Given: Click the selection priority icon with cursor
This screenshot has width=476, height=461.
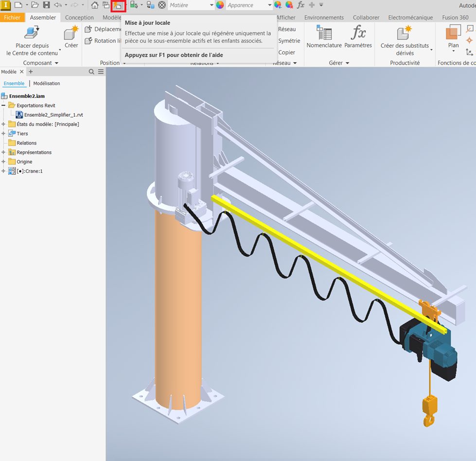Looking at the screenshot, I should (x=134, y=5).
